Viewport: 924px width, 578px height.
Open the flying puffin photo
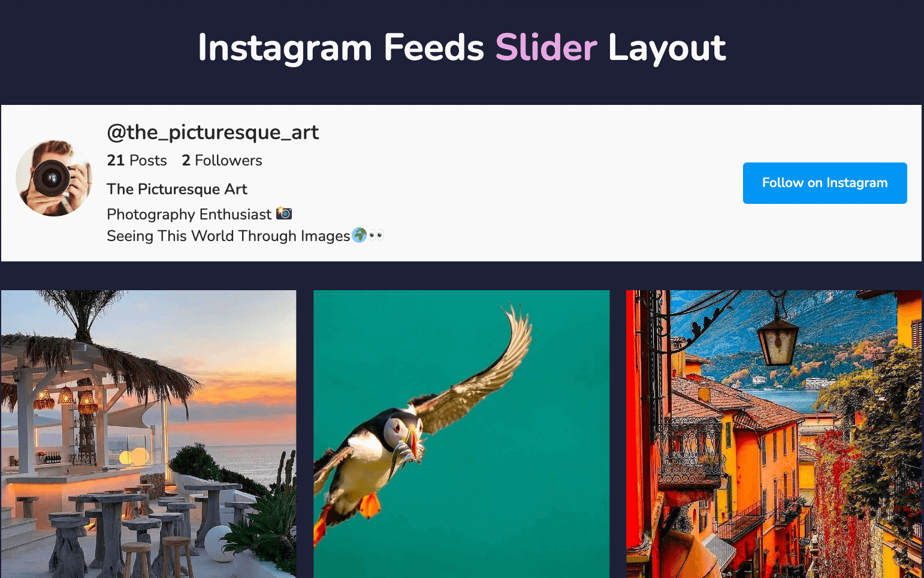[x=461, y=434]
